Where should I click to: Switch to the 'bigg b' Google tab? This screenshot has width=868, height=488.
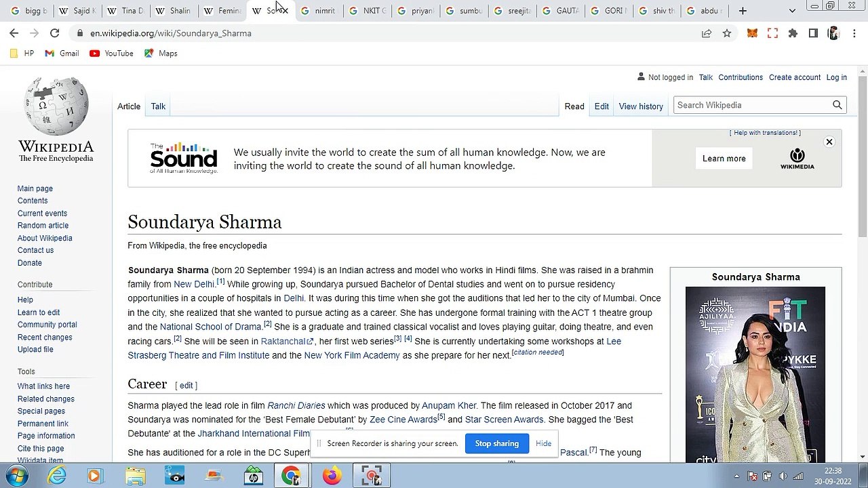(29, 11)
